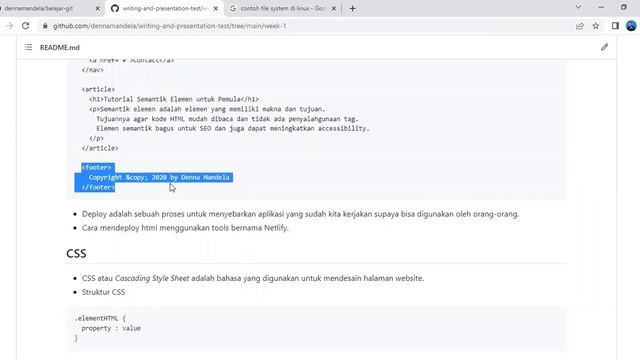Open a new browser tab
This screenshot has width=640, height=360.
point(352,8)
